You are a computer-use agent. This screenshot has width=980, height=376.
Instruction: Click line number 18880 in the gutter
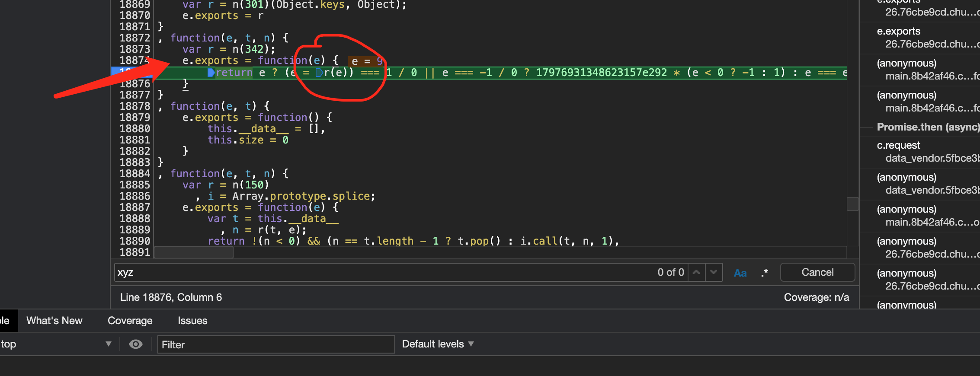[135, 128]
